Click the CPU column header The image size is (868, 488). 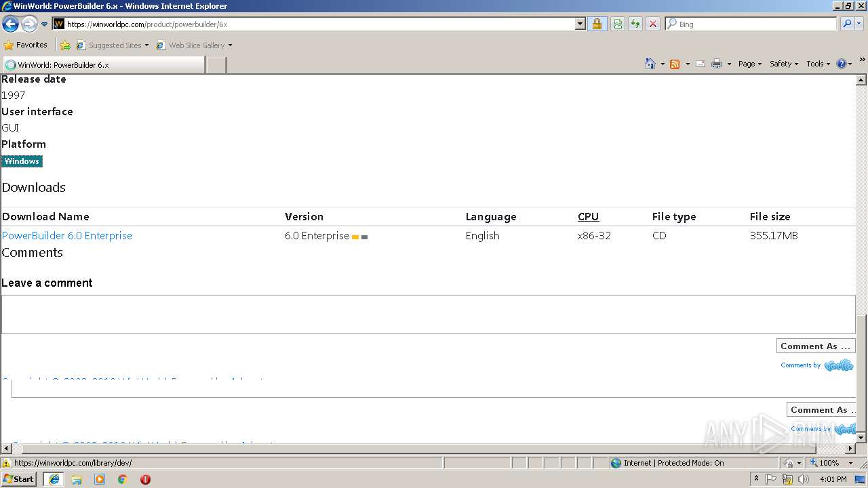pos(588,217)
